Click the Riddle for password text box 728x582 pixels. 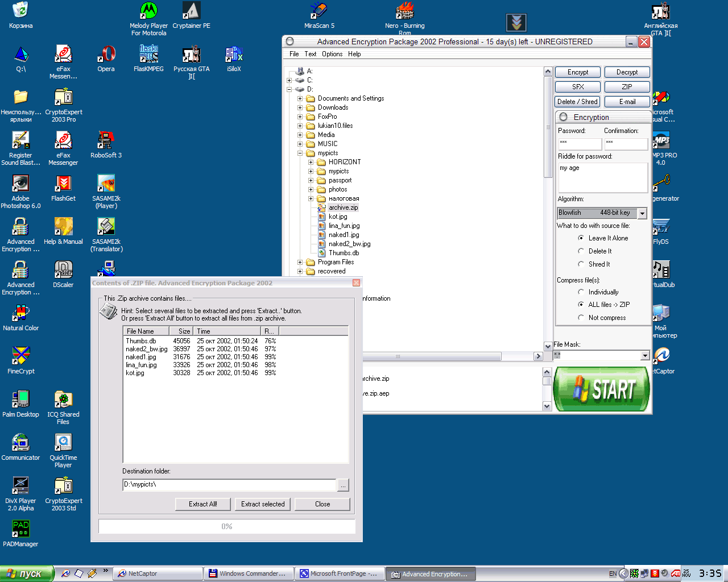tap(603, 177)
